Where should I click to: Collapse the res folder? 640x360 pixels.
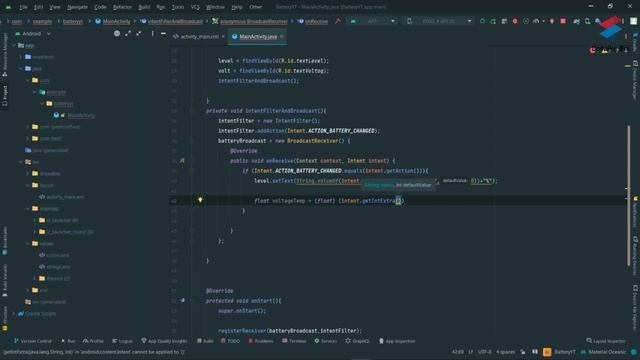(x=21, y=162)
